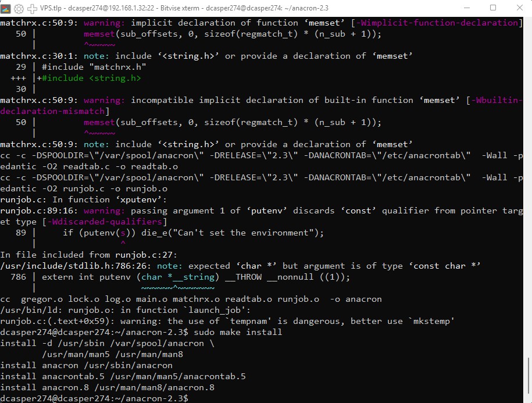Open terminal settings via the gear icon
Image resolution: width=532 pixels, height=403 pixels.
point(19,9)
